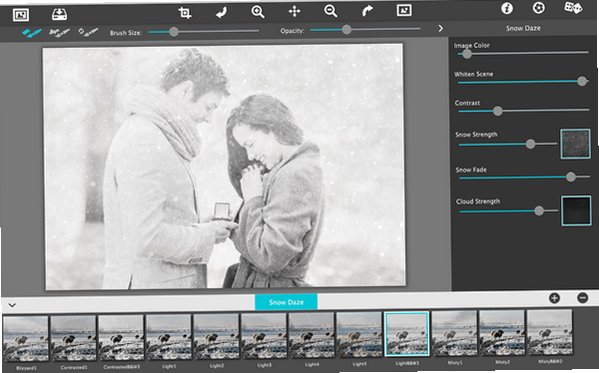Screen dimensions: 599x373
Task: Select the Blizzard1 preset thumbnail
Action: pyautogui.click(x=26, y=339)
